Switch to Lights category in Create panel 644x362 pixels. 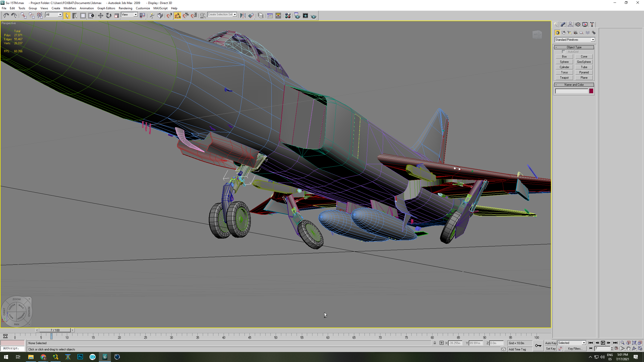(569, 33)
